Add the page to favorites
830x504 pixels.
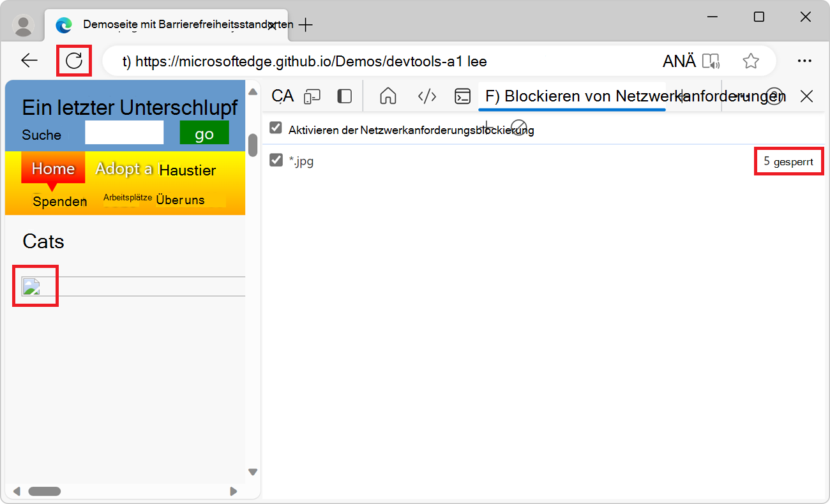coord(751,61)
